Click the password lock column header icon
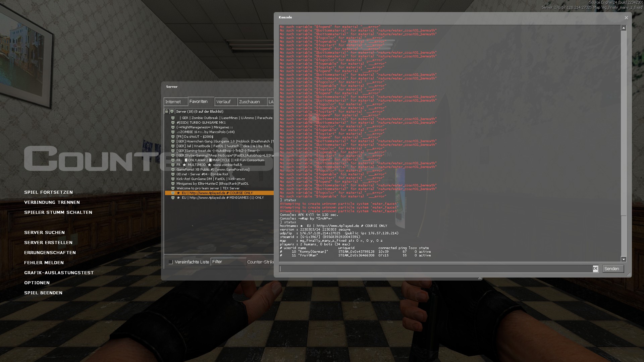The width and height of the screenshot is (644, 362). (x=167, y=111)
